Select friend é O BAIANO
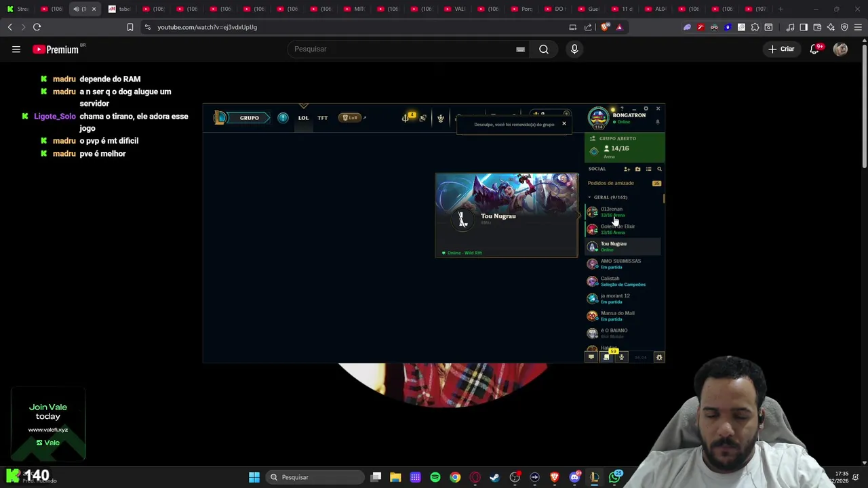This screenshot has width=868, height=488. coord(624,333)
